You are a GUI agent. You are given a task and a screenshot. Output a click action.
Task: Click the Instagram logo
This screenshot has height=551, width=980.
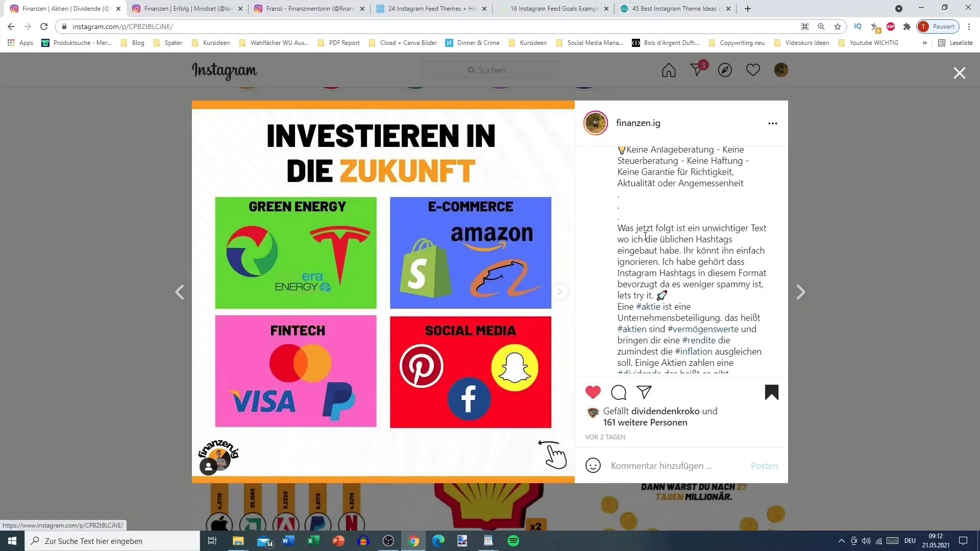(x=225, y=70)
